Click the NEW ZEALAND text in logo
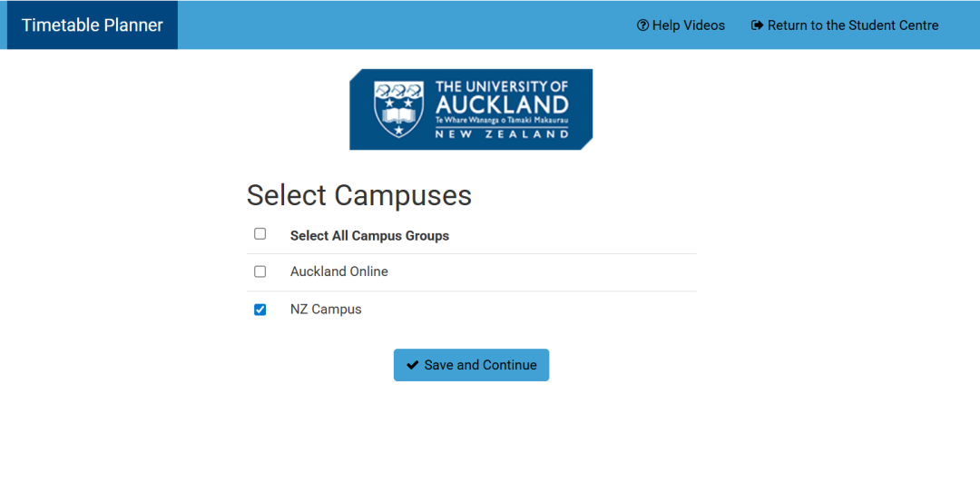The image size is (980, 493). pos(502,134)
